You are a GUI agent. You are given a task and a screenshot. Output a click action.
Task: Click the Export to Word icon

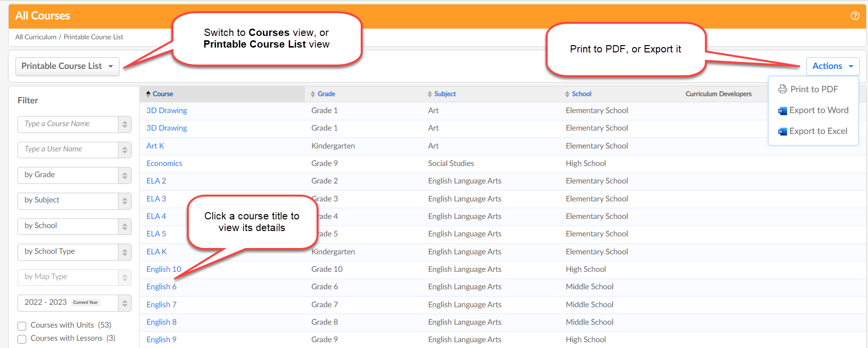tap(783, 111)
